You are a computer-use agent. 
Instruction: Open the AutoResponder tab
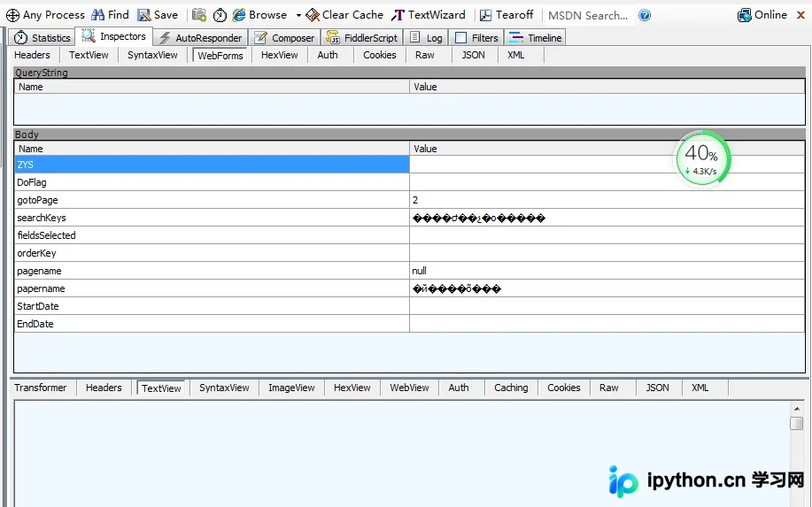pyautogui.click(x=200, y=38)
